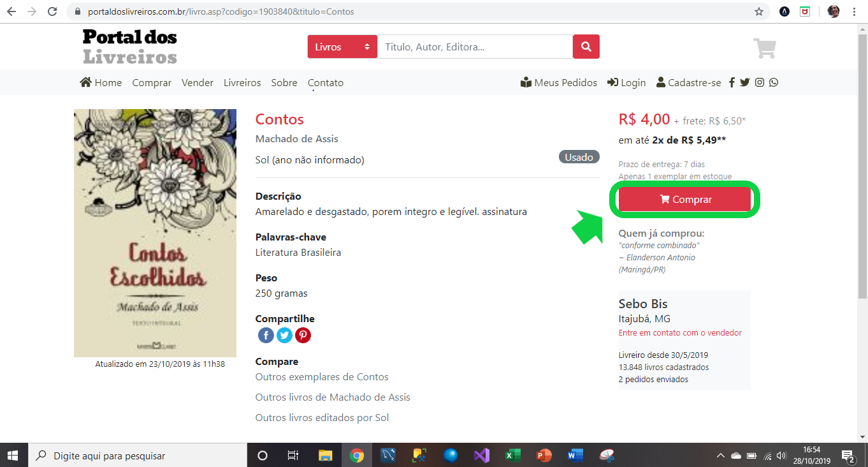Open Cortana circle icon
The height and width of the screenshot is (467, 868).
coord(262,456)
